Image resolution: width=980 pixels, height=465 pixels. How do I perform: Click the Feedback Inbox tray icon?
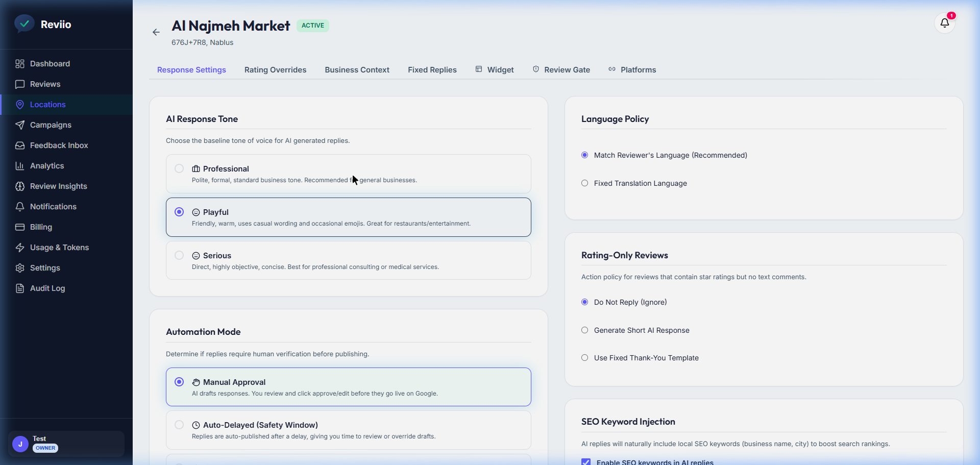tap(20, 145)
